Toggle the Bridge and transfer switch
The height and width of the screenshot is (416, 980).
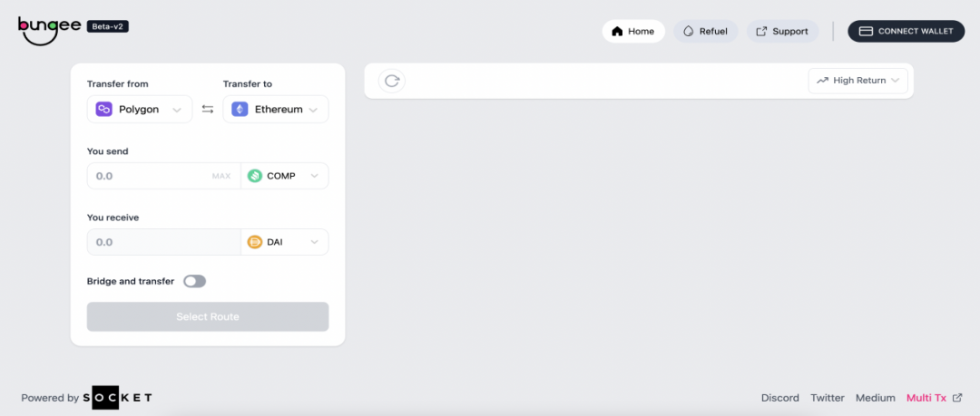tap(194, 281)
